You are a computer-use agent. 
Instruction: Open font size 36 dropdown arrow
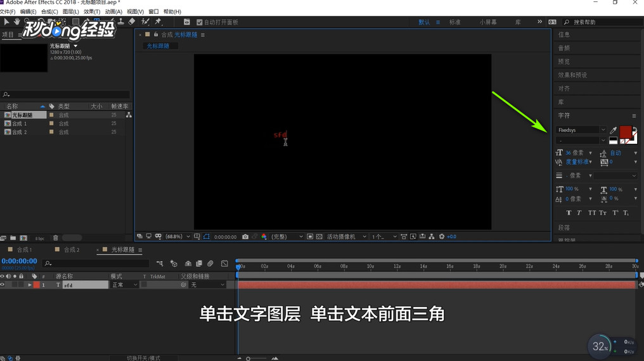pos(591,153)
